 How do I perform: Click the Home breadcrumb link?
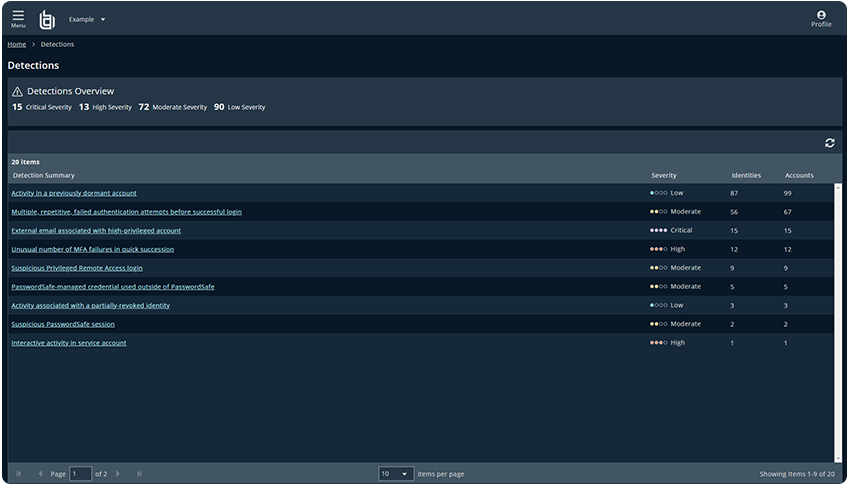point(17,44)
